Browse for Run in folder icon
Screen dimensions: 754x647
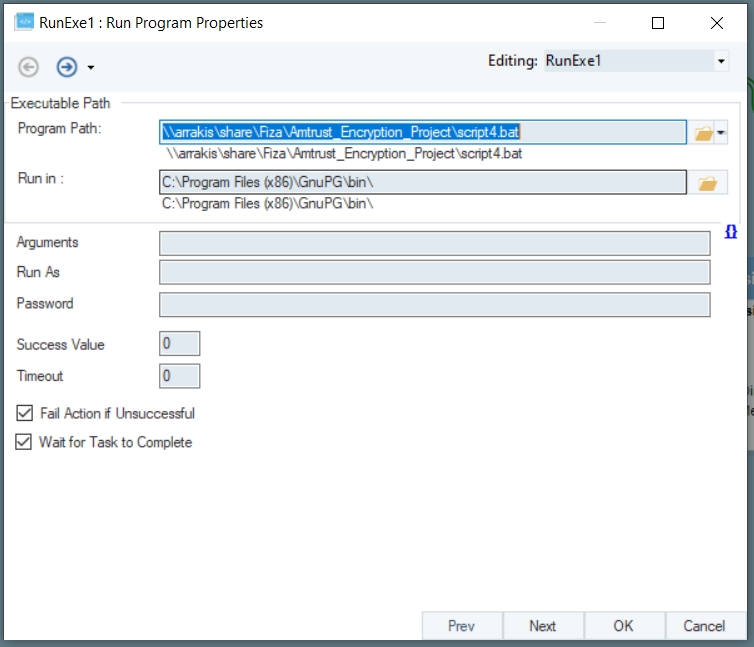(707, 183)
